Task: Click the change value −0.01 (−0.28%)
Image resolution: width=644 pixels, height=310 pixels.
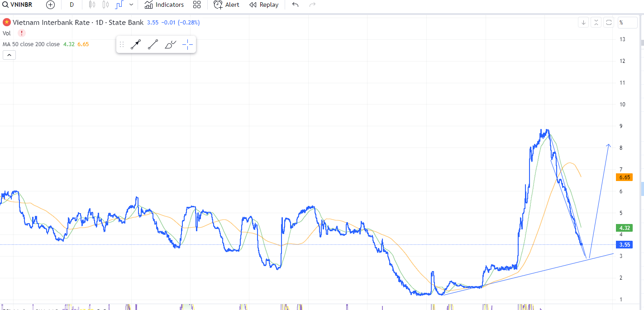Action: click(181, 22)
